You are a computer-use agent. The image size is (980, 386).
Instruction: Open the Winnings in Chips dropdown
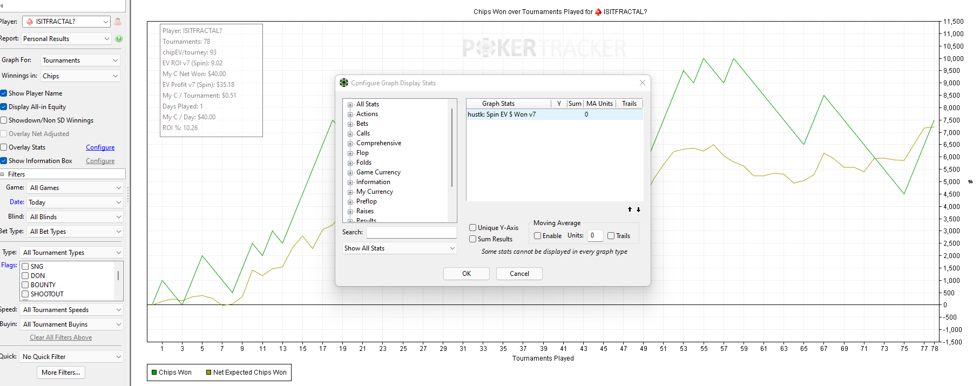80,76
